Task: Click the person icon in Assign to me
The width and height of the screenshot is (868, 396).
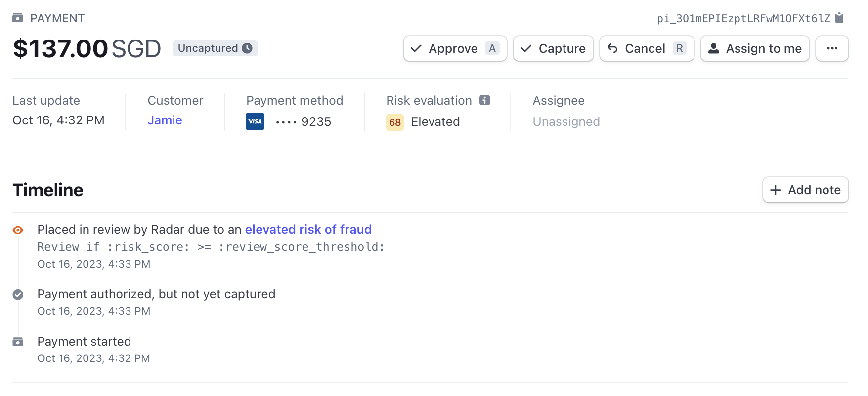Action: pos(714,48)
